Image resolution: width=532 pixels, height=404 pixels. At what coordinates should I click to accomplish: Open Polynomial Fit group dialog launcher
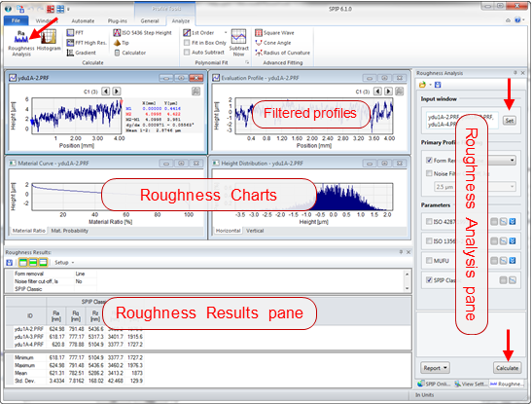(247, 62)
